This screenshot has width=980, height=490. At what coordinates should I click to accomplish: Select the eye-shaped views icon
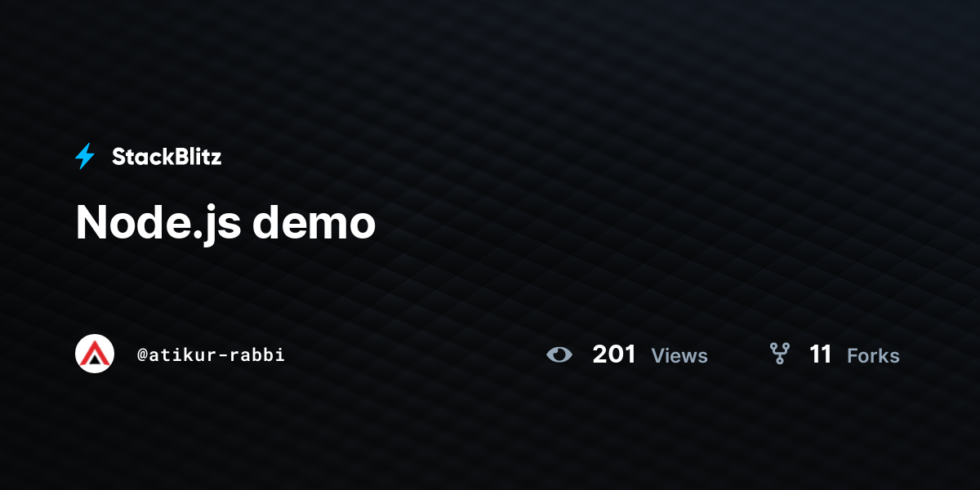pos(559,354)
